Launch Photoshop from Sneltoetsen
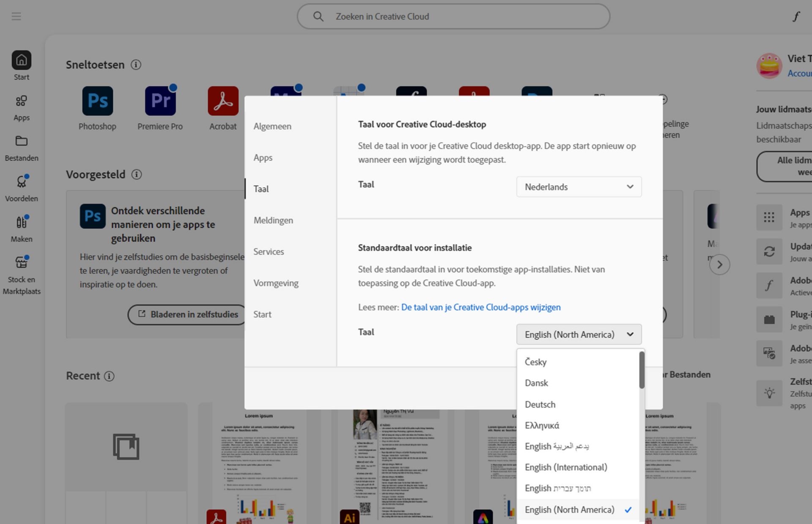Viewport: 812px width, 524px height. coord(97,101)
